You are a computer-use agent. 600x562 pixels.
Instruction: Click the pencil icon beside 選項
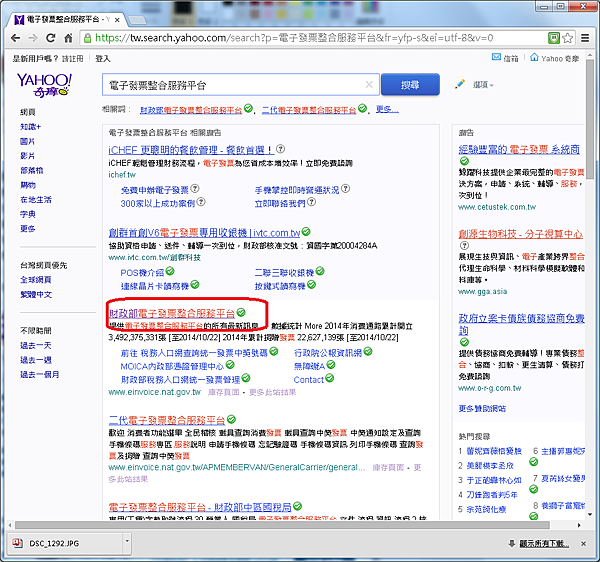coord(460,84)
